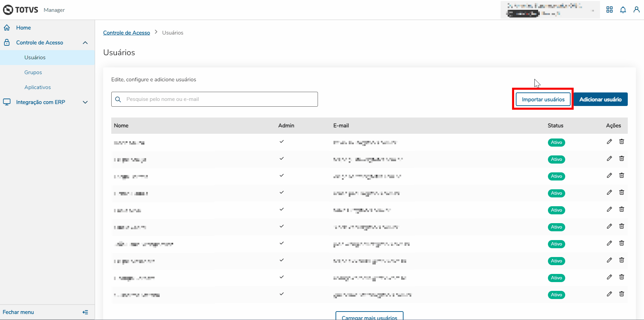Select Home in the sidebar
Viewport: 644px width, 320px height.
pyautogui.click(x=23, y=28)
